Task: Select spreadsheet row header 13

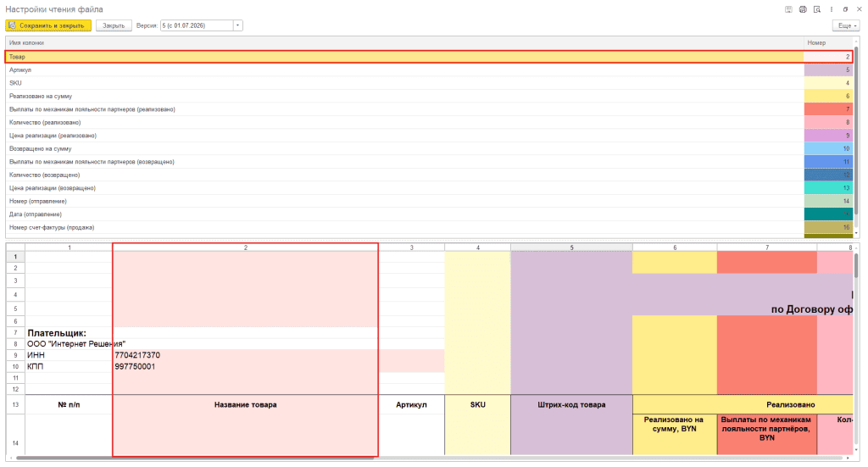Action: [x=15, y=404]
